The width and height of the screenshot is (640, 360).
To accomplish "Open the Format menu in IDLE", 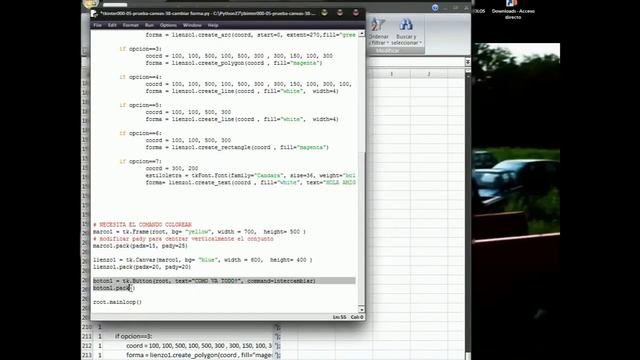I will 131,25.
